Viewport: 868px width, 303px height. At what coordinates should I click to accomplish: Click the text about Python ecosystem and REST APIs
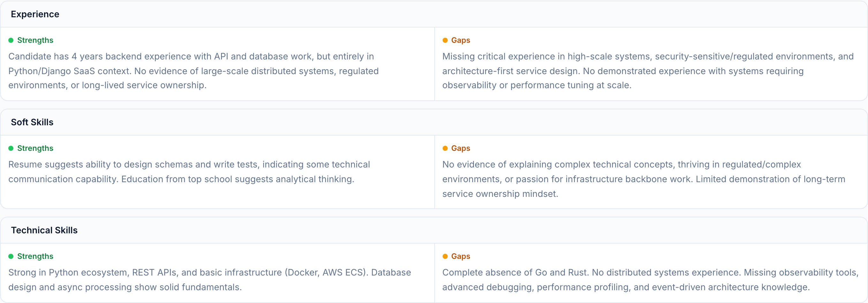[x=209, y=280]
